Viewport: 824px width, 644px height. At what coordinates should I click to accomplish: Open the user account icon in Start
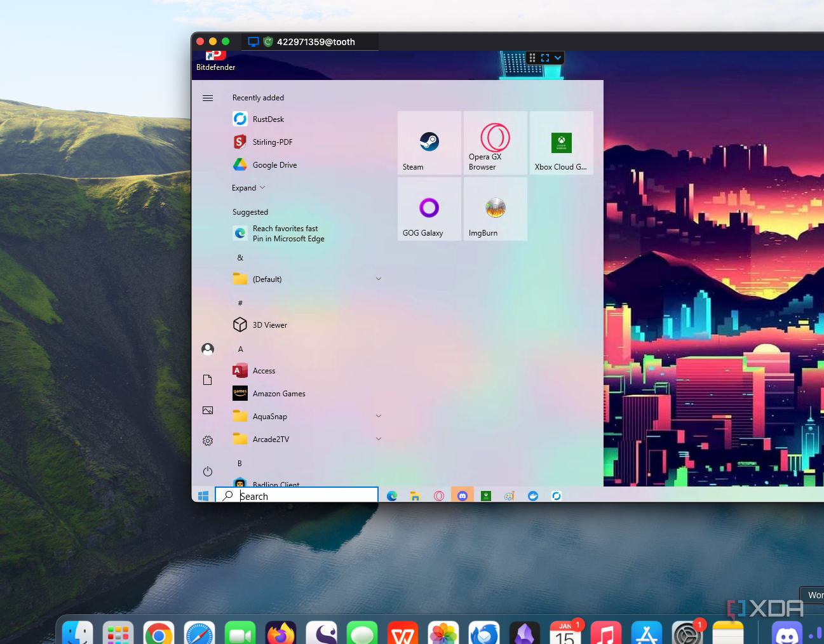208,349
